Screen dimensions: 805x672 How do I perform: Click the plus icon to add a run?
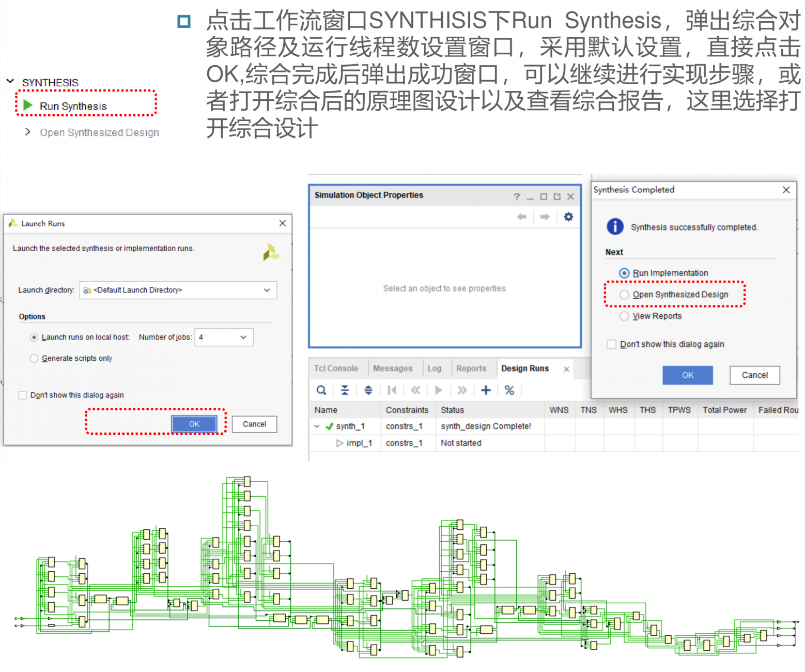486,390
